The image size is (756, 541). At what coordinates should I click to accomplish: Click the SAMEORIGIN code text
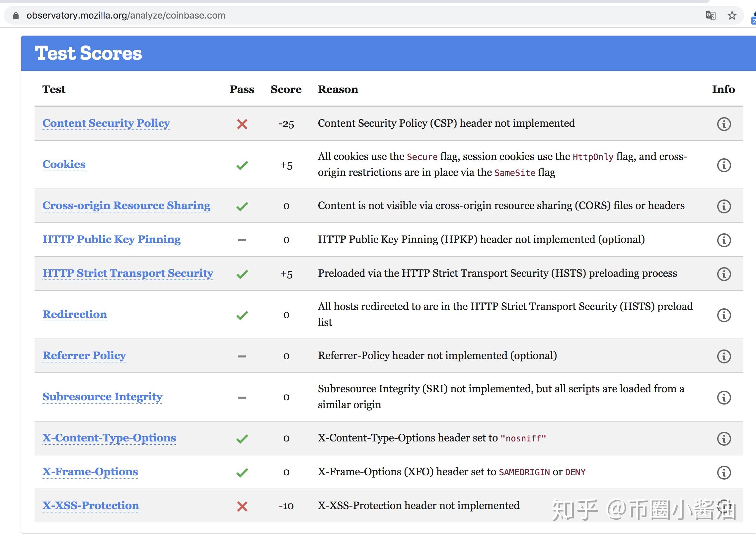click(524, 472)
